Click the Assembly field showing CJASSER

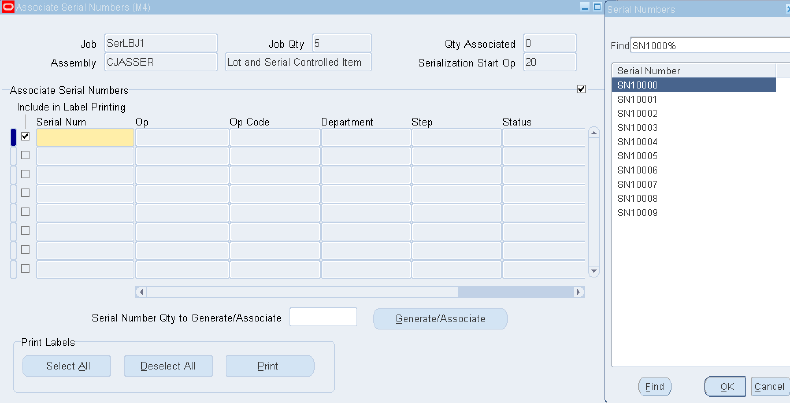(x=161, y=62)
